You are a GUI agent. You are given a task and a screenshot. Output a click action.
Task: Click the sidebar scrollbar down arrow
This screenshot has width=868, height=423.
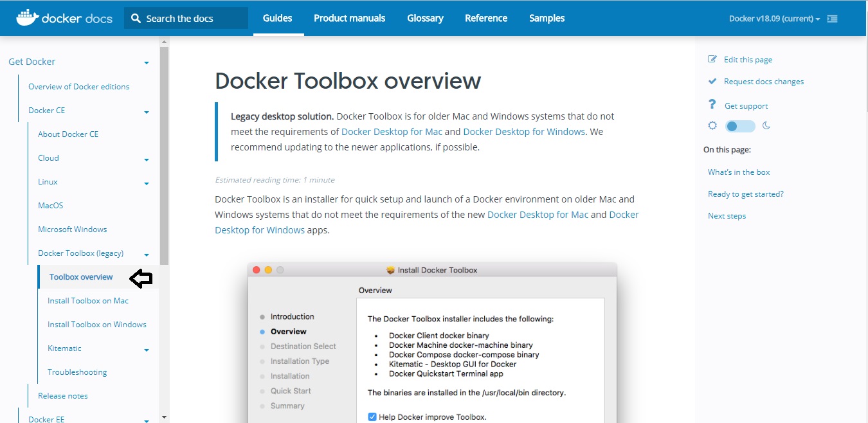[164, 417]
